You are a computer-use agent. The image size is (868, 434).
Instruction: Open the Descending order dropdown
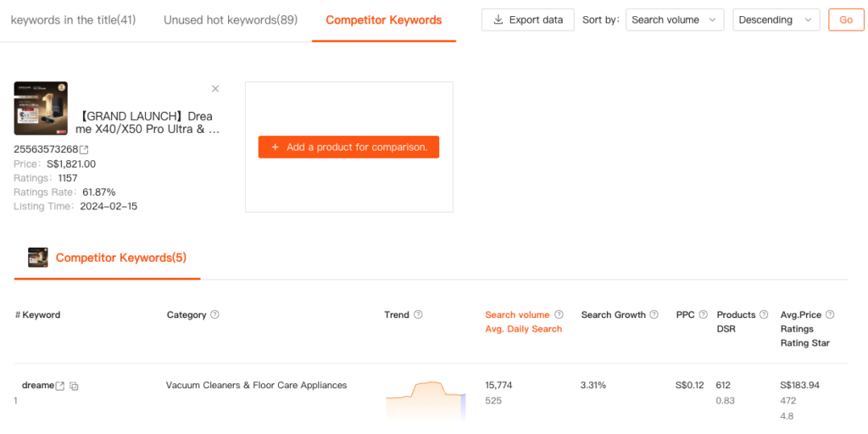[x=775, y=20]
